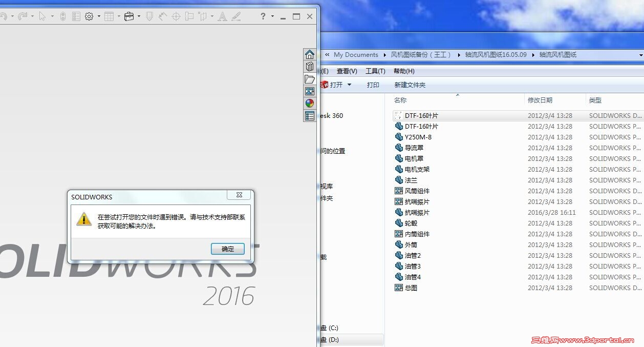Sort by 名称 column header
This screenshot has height=347, width=644.
coord(400,100)
